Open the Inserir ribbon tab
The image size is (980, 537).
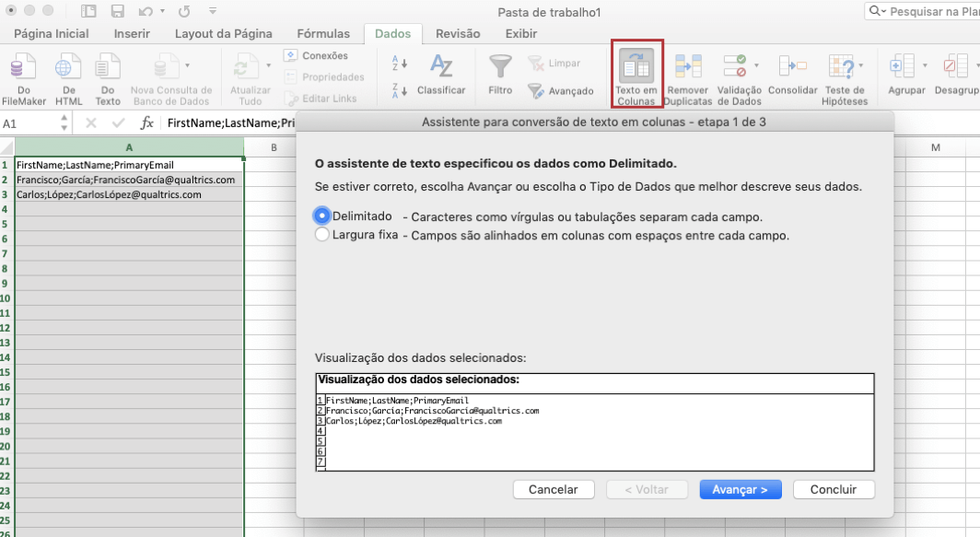pos(132,34)
